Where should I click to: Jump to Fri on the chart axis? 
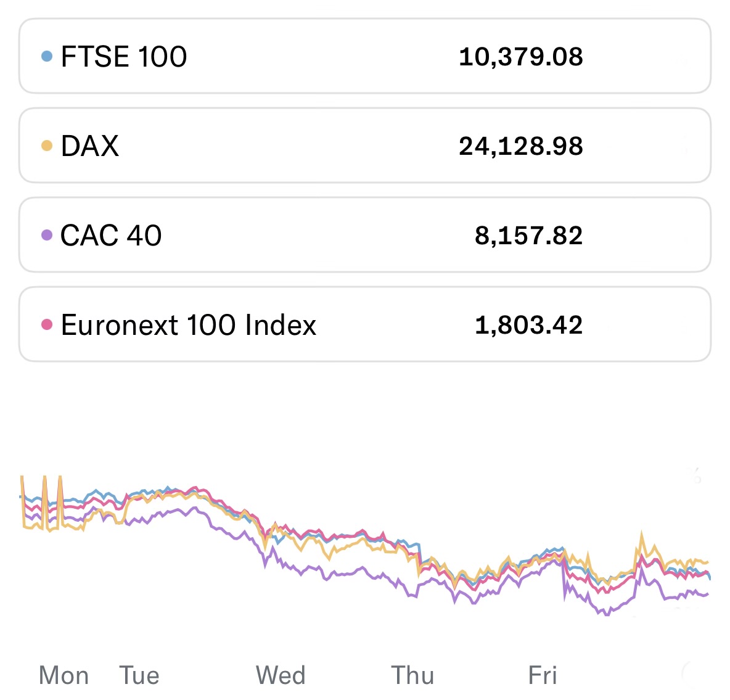[543, 676]
